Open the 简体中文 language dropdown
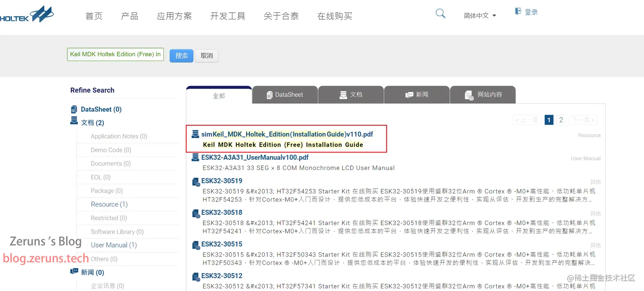Viewport: 644px width, 291px height. [480, 16]
